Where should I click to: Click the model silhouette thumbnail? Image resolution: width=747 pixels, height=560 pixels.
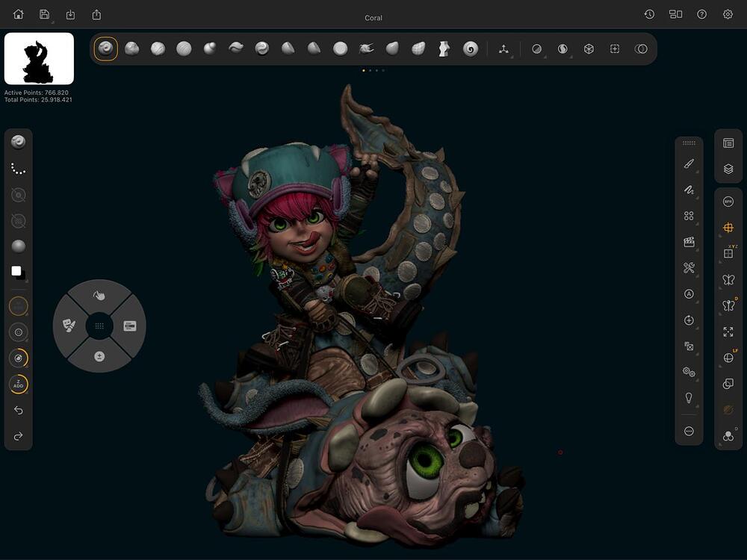pyautogui.click(x=39, y=59)
